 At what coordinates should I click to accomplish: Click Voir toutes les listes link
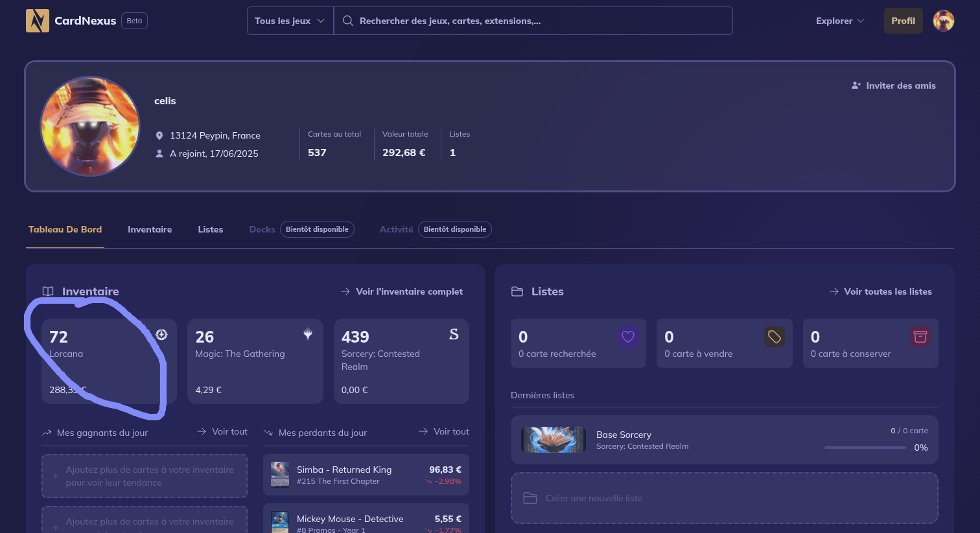click(881, 291)
